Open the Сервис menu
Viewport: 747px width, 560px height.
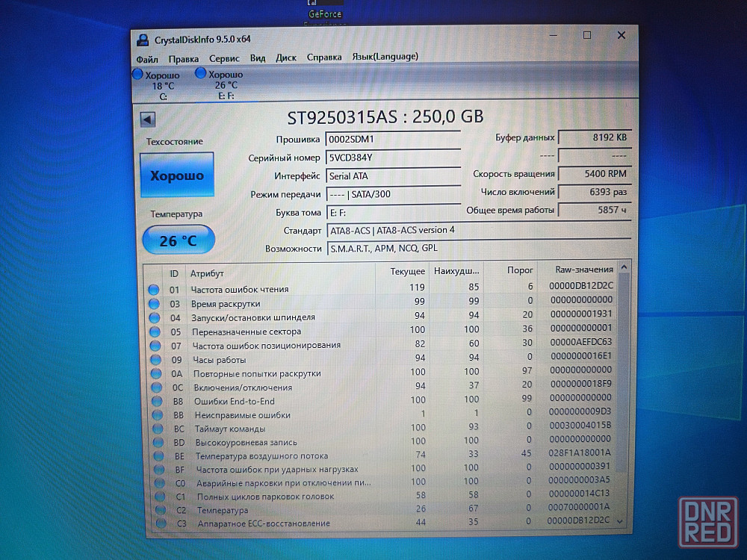click(x=224, y=58)
